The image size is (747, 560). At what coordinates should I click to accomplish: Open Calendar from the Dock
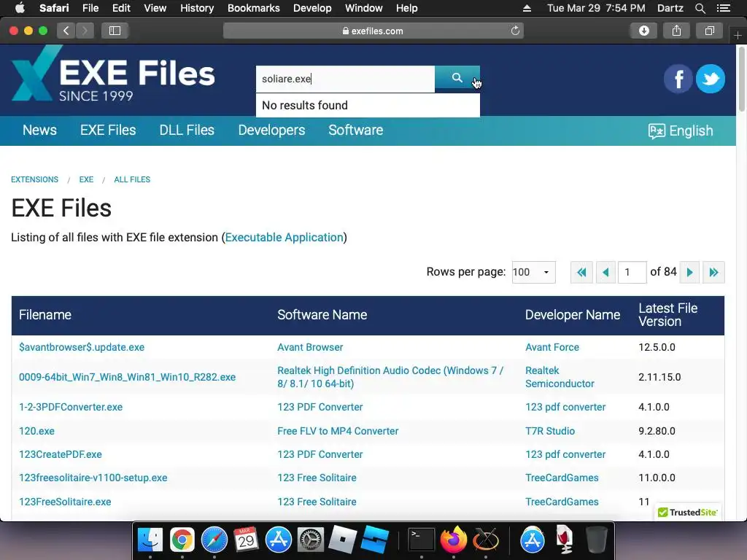tap(246, 540)
